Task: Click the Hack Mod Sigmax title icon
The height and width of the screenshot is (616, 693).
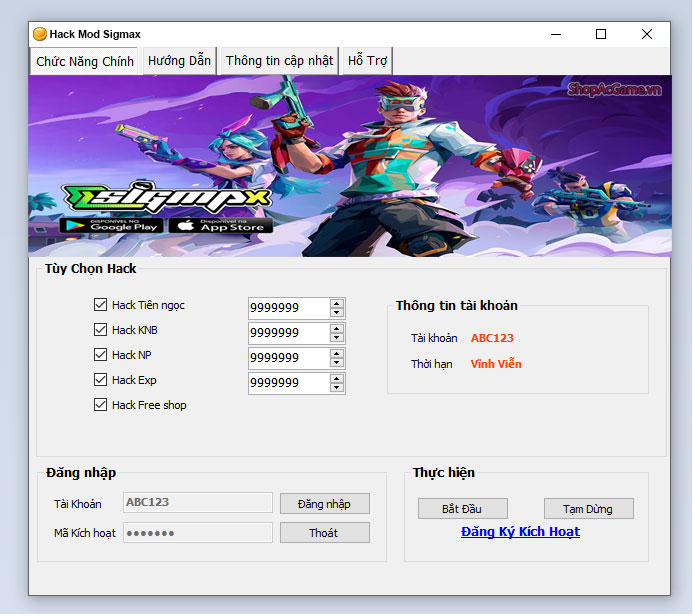Action: click(40, 34)
